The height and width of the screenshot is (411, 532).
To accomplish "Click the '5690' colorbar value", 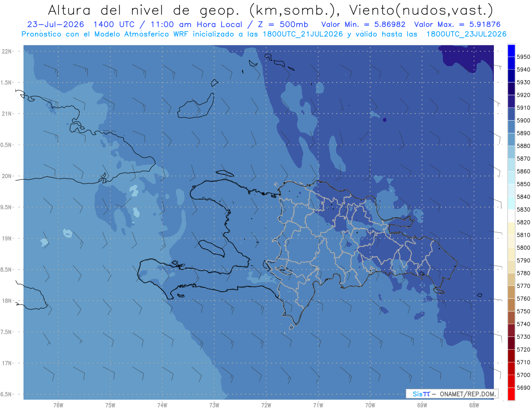I will point(523,388).
